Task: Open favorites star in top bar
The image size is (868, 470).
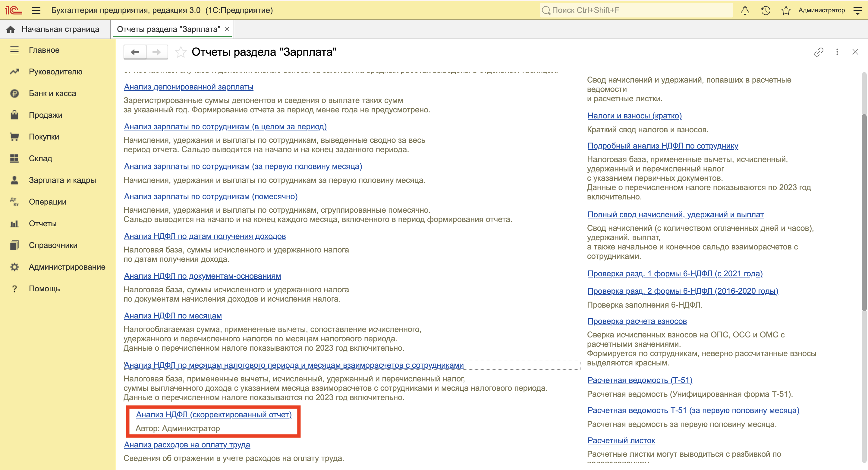Action: (786, 11)
